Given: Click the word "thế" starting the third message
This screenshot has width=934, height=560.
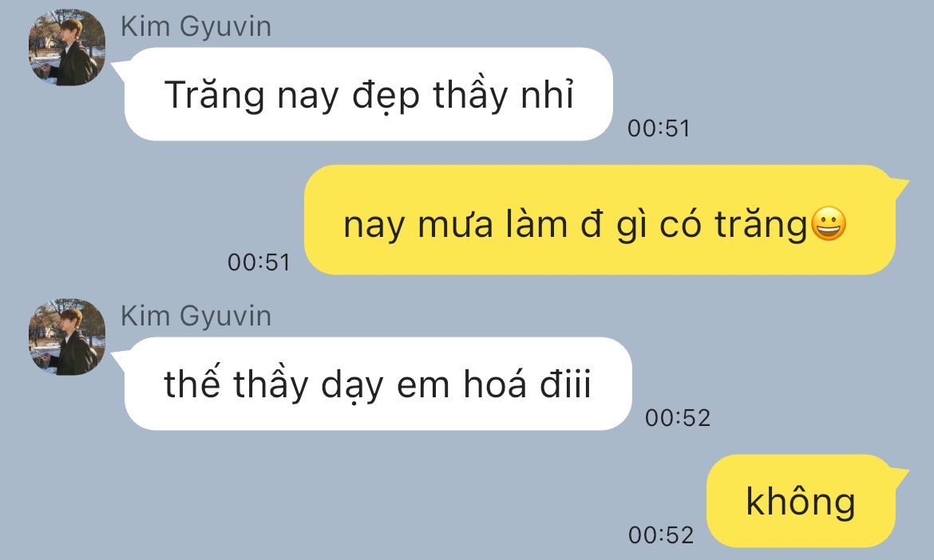Looking at the screenshot, I should (192, 383).
